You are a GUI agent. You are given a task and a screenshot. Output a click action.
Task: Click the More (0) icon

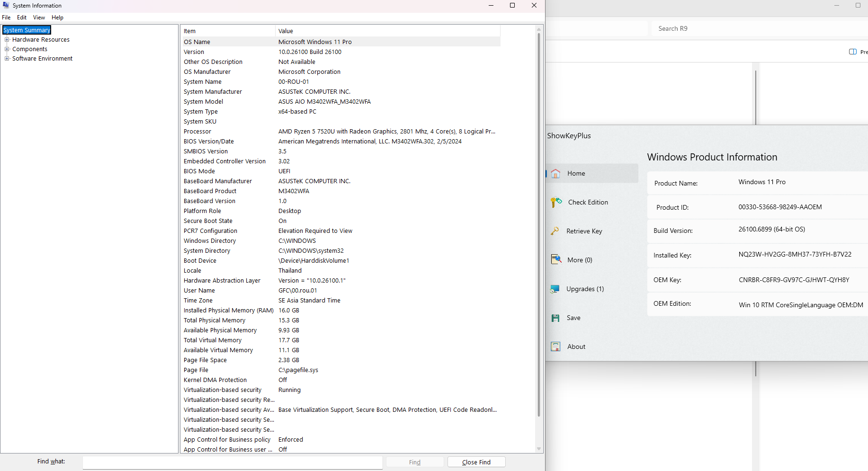tap(556, 260)
